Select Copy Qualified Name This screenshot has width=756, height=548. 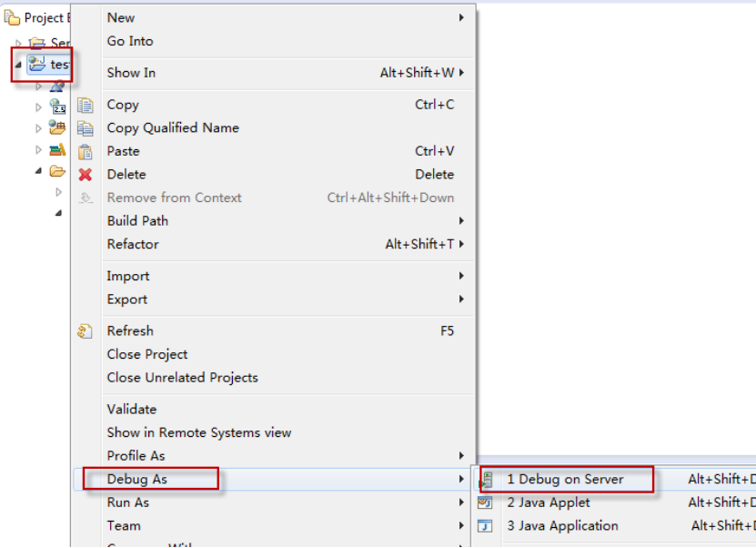274,127
